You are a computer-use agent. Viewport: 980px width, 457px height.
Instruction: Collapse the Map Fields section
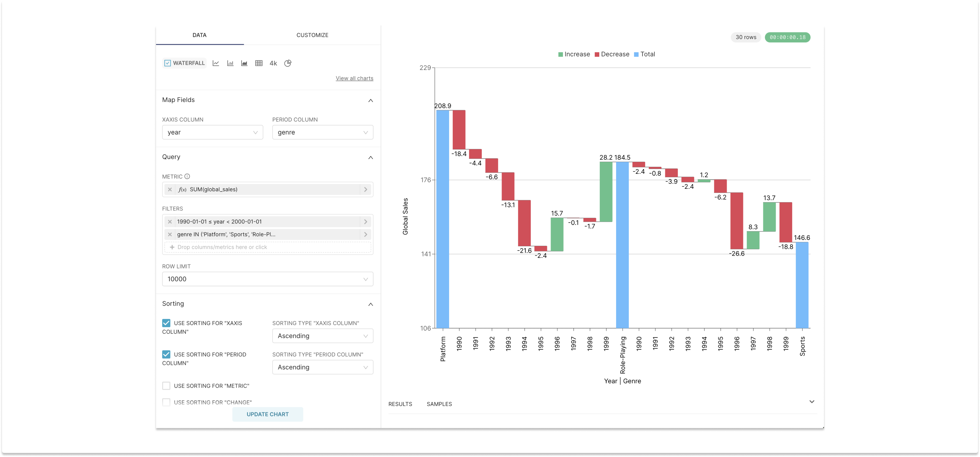pyautogui.click(x=371, y=100)
